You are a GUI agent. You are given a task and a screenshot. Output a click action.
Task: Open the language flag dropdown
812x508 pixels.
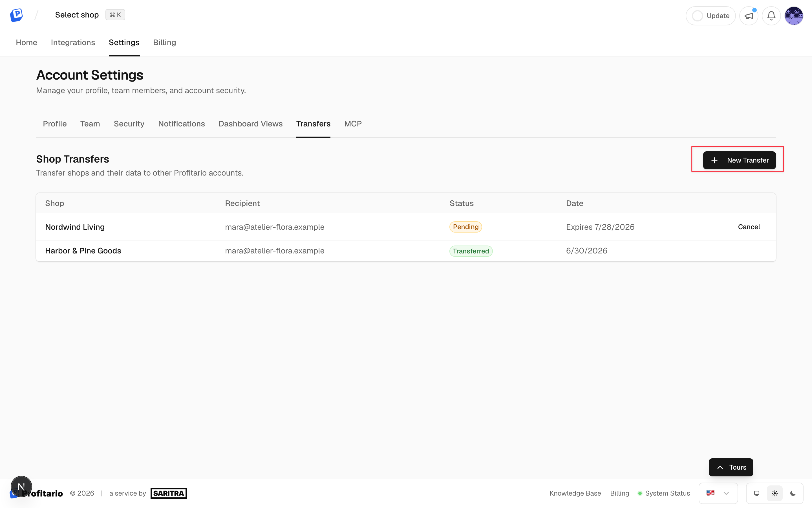[x=718, y=493]
